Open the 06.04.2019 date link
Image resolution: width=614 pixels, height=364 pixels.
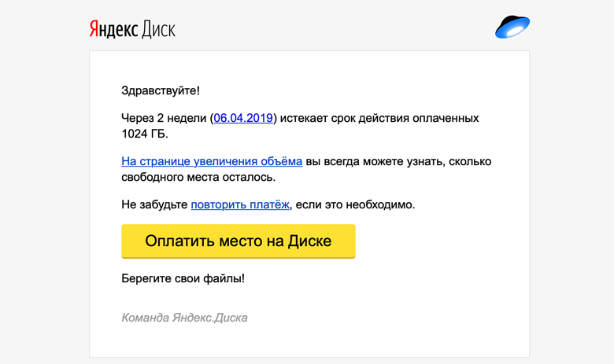pyautogui.click(x=243, y=118)
